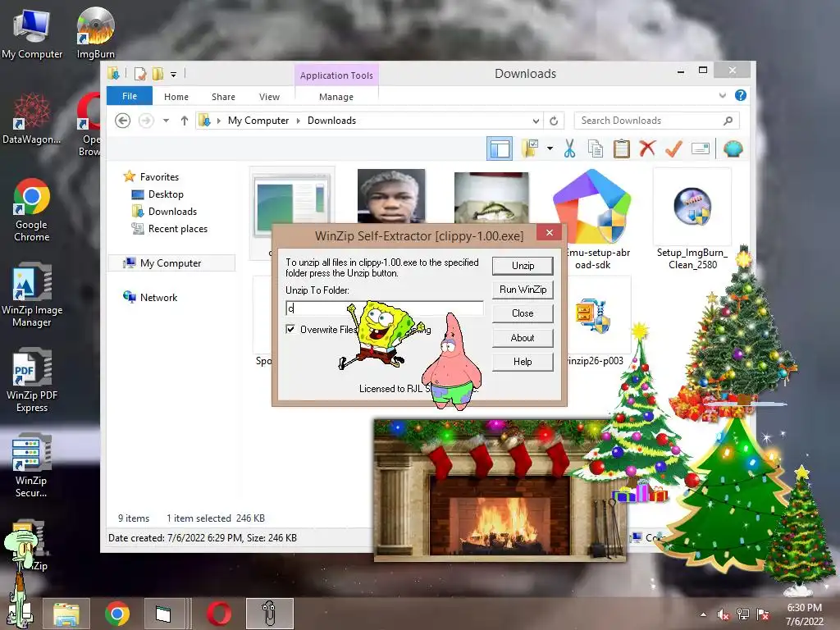The width and height of the screenshot is (840, 630).
Task: Click the Run WinZip button
Action: pos(523,290)
